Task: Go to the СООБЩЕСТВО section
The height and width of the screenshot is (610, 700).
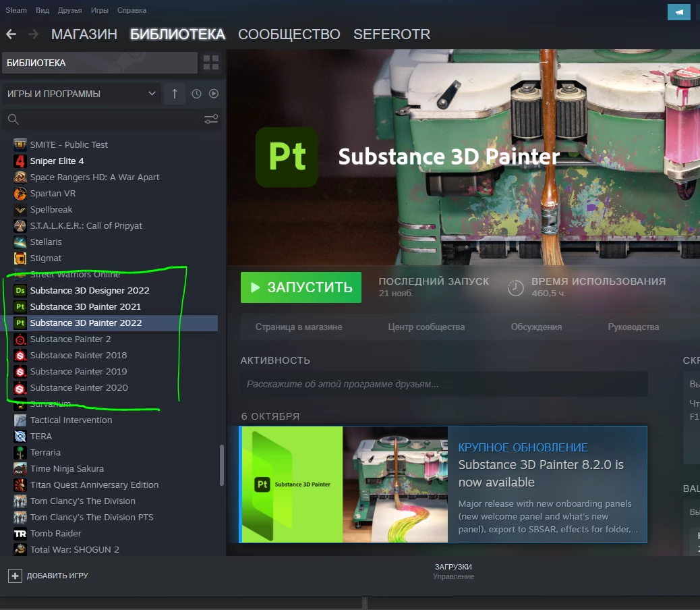Action: pos(289,34)
